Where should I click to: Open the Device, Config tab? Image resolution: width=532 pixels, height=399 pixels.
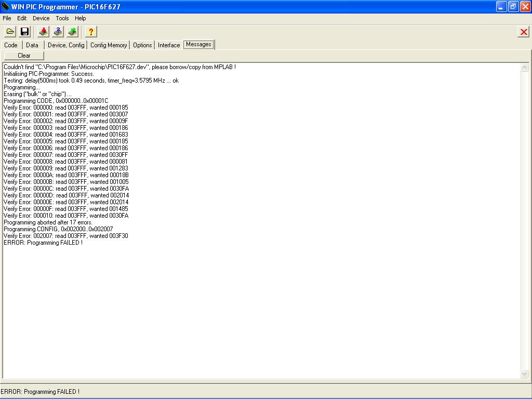[66, 45]
